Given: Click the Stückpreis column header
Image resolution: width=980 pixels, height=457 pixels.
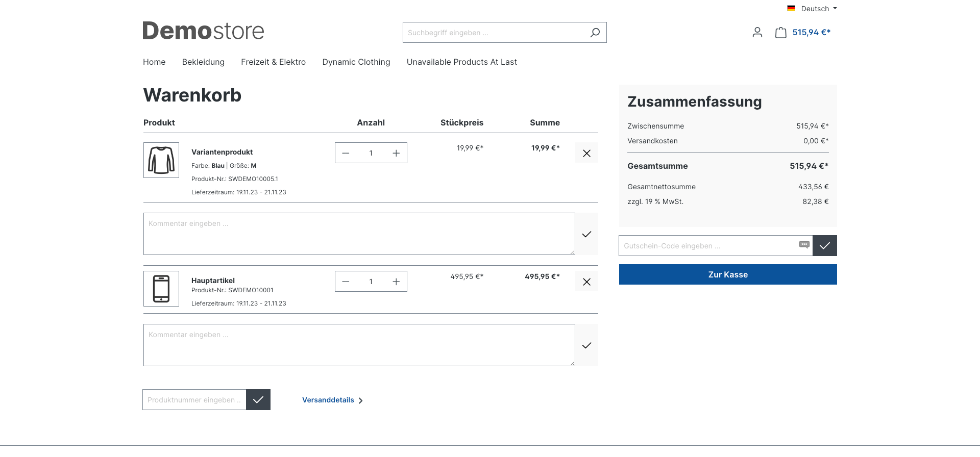Looking at the screenshot, I should tap(462, 123).
